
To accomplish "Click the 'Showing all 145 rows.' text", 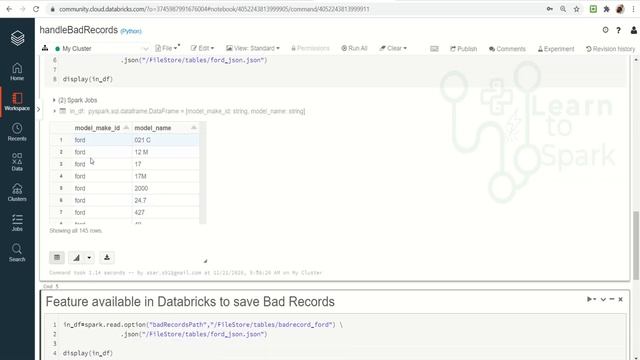I will pos(76,231).
